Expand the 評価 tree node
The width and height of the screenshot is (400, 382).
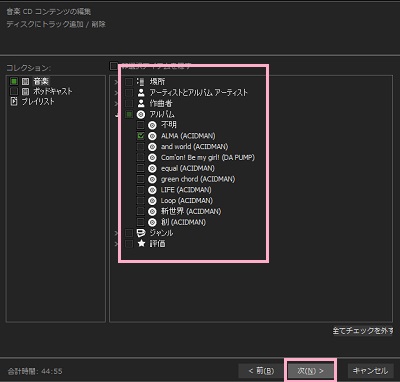[x=116, y=244]
